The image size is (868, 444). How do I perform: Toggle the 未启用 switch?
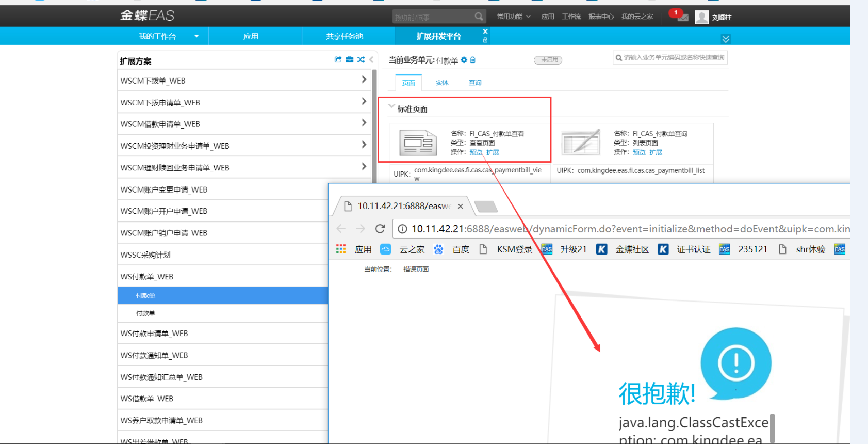[548, 60]
